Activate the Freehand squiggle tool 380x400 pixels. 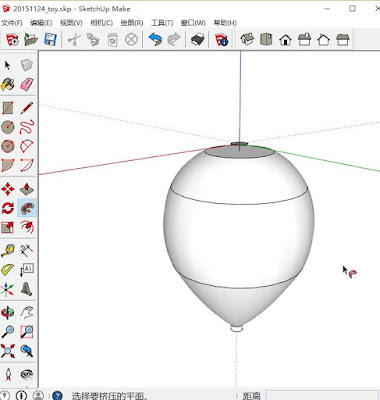(27, 127)
